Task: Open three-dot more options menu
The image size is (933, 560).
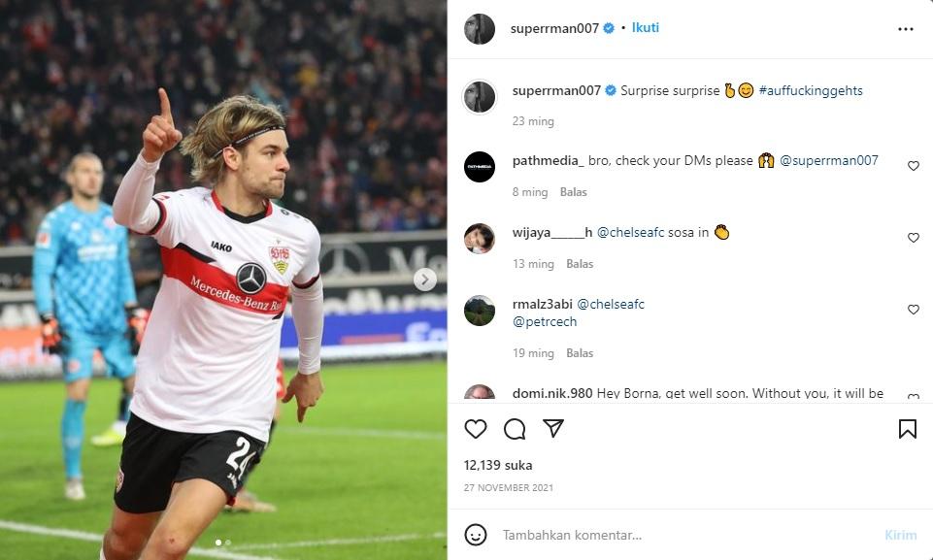Action: click(x=905, y=29)
